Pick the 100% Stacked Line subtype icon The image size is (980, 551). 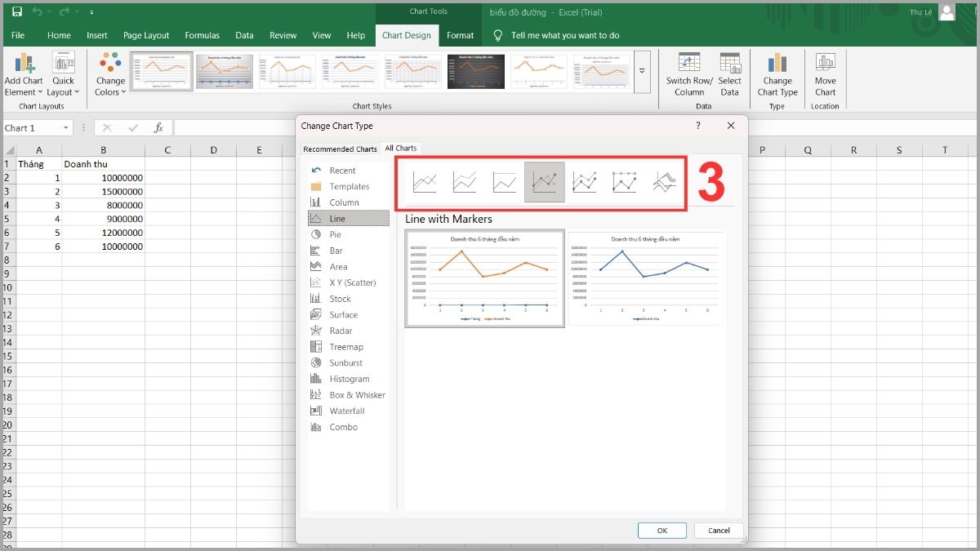click(505, 182)
